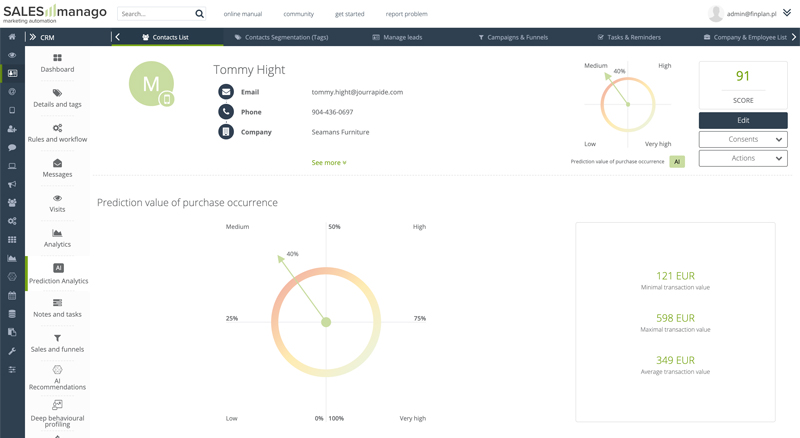Click the Edit button
800x438 pixels.
743,120
